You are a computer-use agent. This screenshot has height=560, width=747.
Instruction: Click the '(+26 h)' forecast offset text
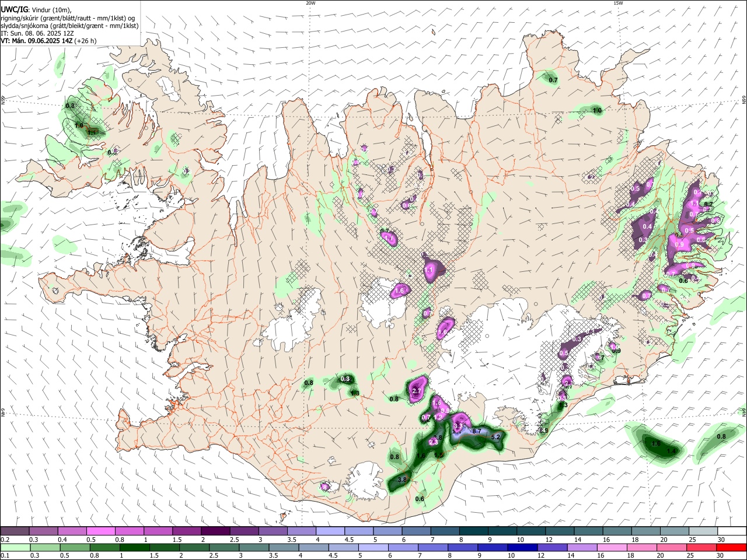[86, 41]
